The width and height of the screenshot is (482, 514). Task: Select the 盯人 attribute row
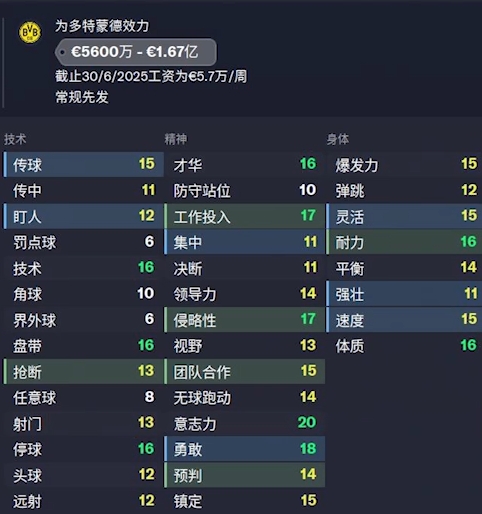click(83, 216)
